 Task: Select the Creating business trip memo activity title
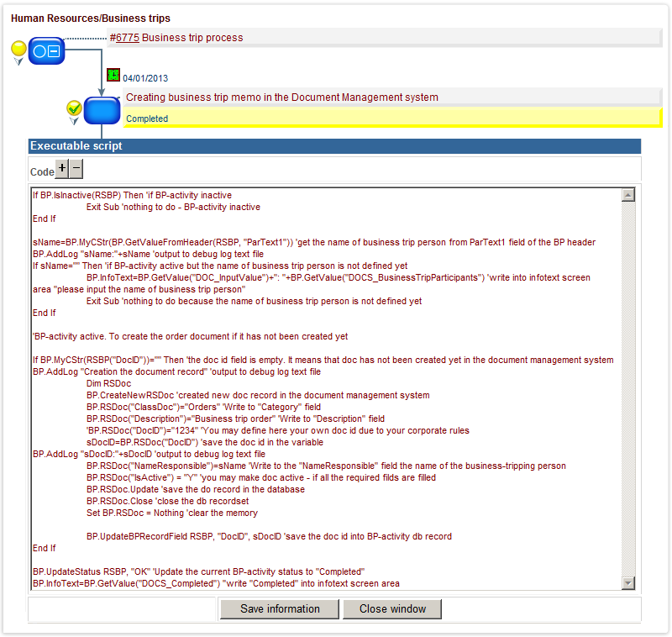(x=282, y=97)
